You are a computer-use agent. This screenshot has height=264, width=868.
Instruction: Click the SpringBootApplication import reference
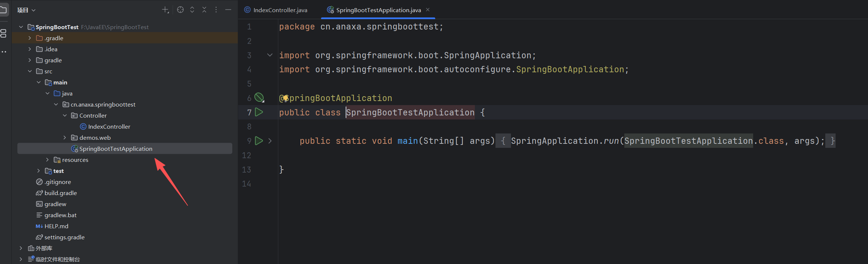point(570,69)
